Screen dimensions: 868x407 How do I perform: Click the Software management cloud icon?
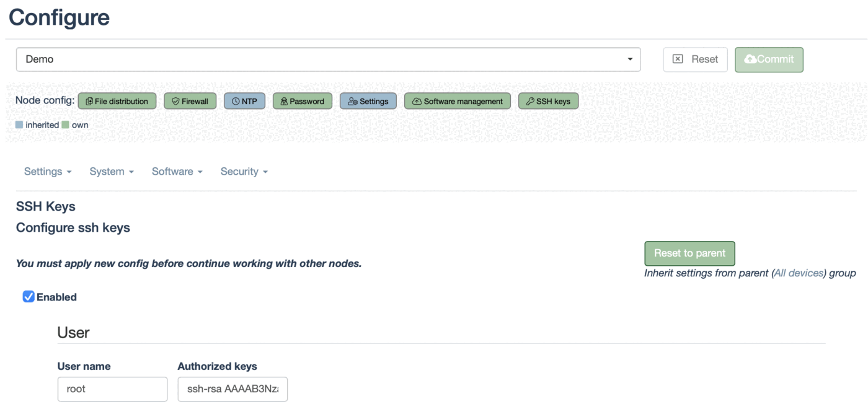pyautogui.click(x=417, y=102)
